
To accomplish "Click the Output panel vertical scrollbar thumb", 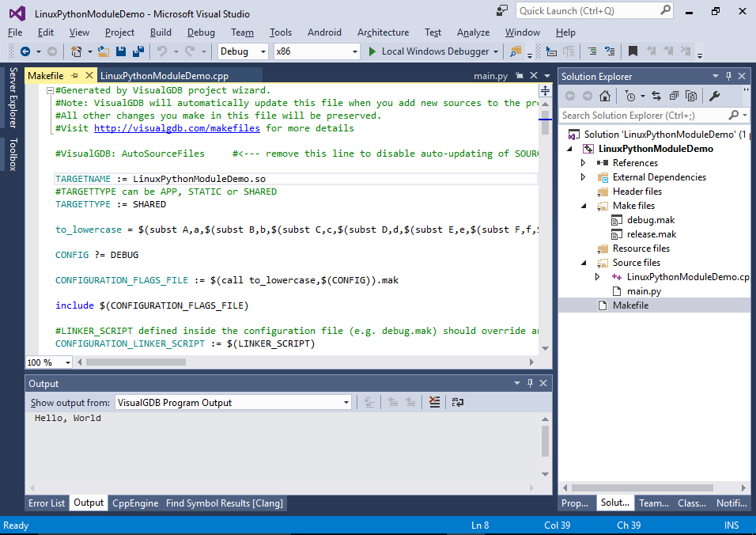I will [x=545, y=441].
